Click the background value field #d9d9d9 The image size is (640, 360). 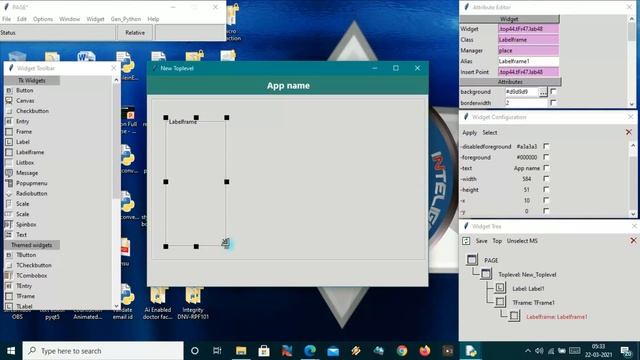coord(521,92)
